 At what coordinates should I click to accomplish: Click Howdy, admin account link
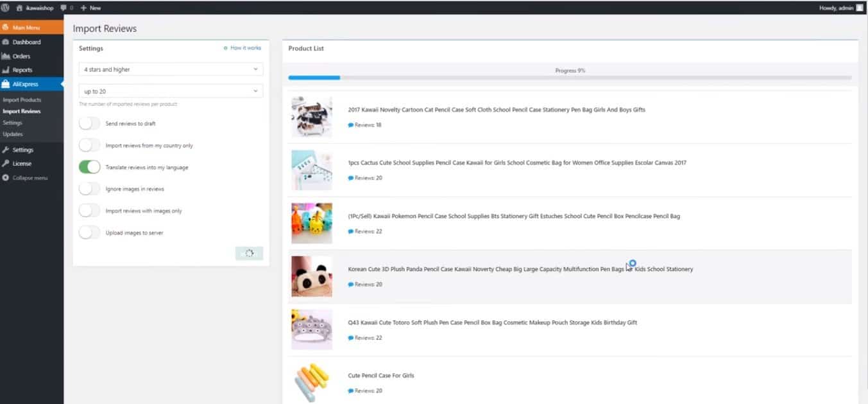point(837,8)
